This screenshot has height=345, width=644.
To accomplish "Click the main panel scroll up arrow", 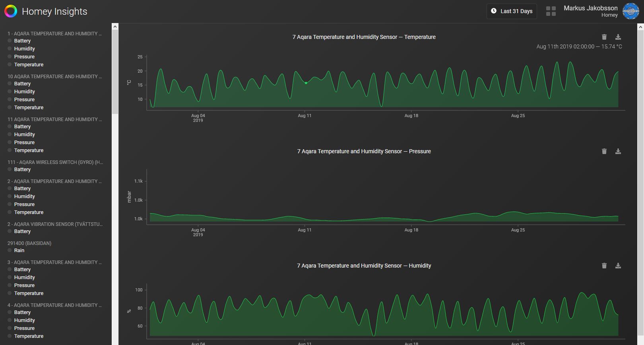I will pos(640,27).
